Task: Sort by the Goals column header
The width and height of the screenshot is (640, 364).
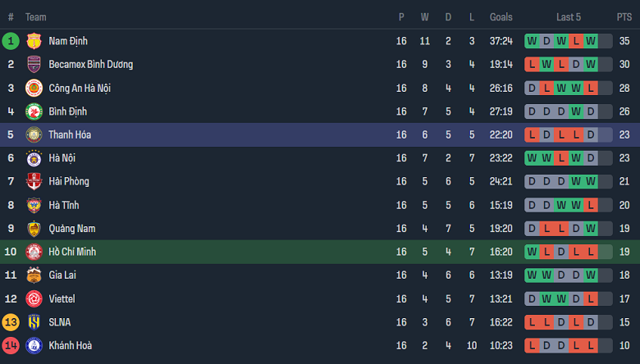Action: click(501, 16)
